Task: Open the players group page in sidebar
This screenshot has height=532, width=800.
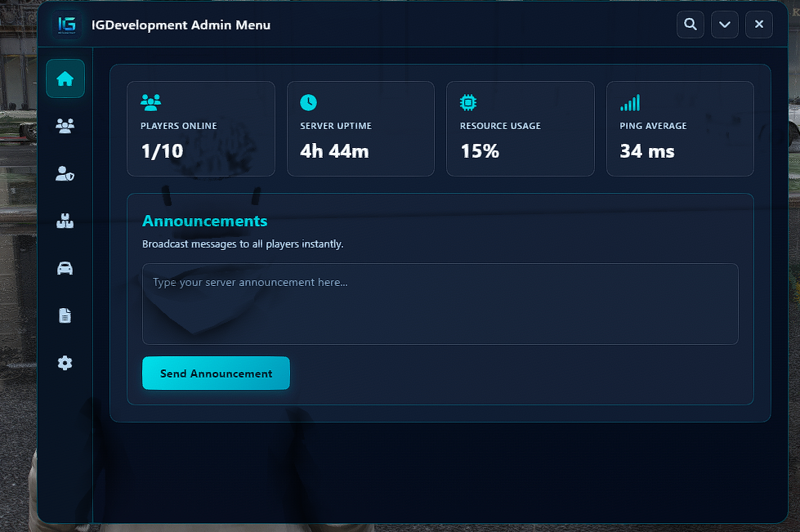Action: tap(65, 126)
